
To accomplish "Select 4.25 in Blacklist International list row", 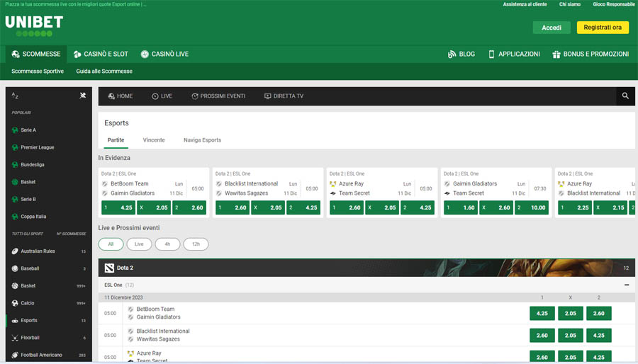I will click(x=598, y=336).
